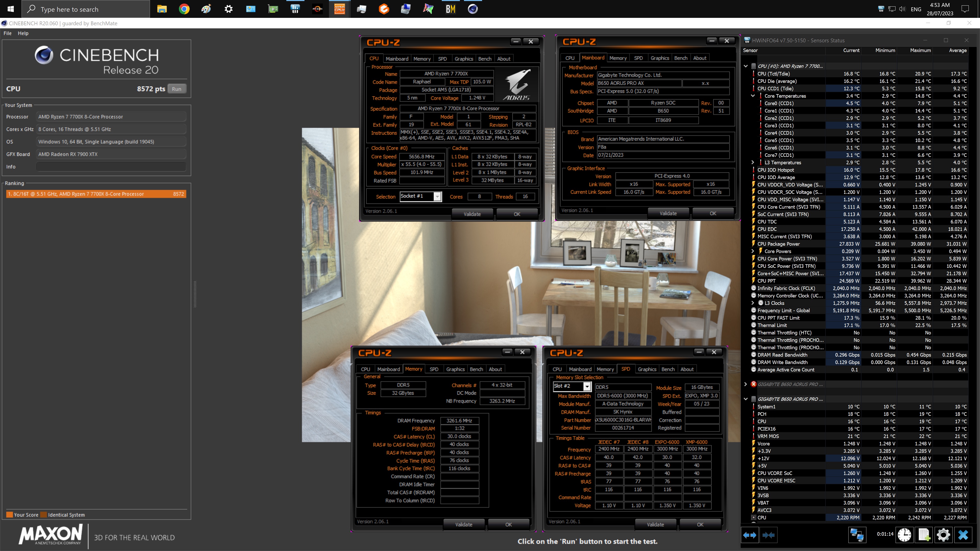This screenshot has width=980, height=551.
Task: Click OK in the CPU-Z SPD window
Action: (x=700, y=524)
